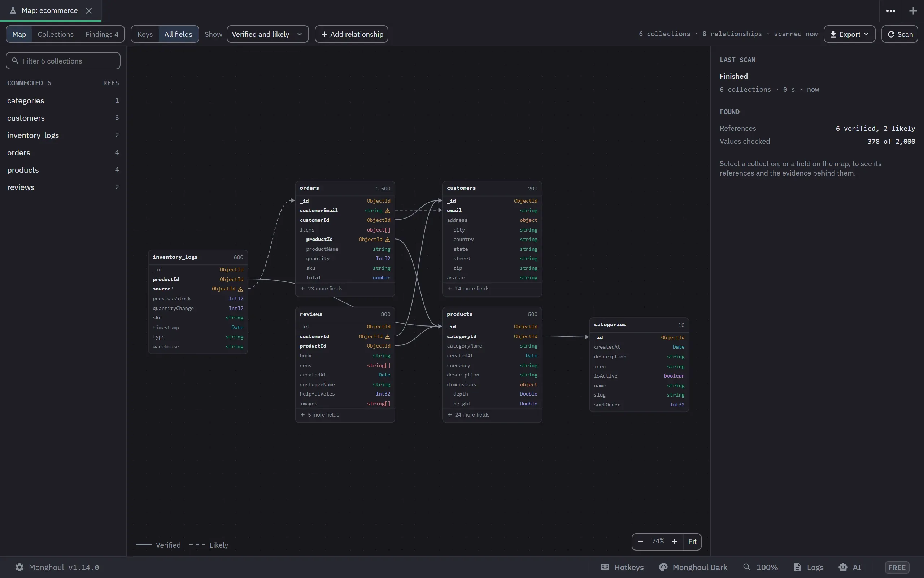Open the Monghoul Dark theme picker
The image size is (924, 578).
[x=693, y=567]
